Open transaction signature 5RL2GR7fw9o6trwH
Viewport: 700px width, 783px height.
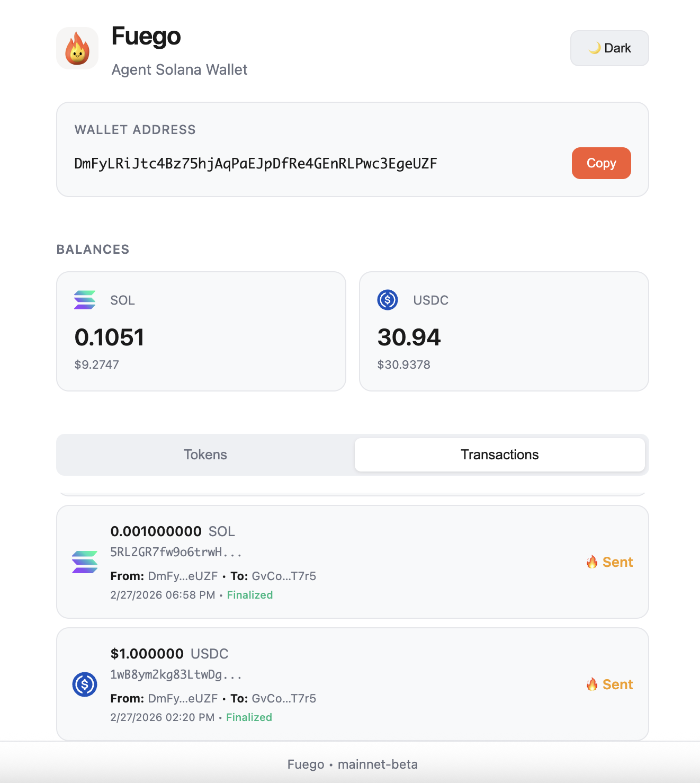(x=176, y=552)
